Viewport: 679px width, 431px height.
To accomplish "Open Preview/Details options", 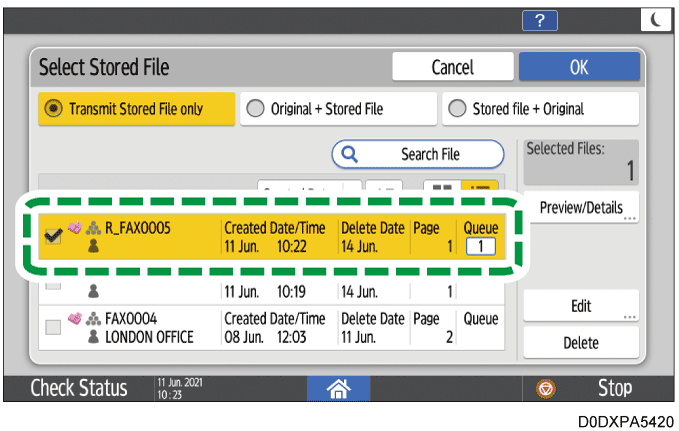I will [x=581, y=207].
